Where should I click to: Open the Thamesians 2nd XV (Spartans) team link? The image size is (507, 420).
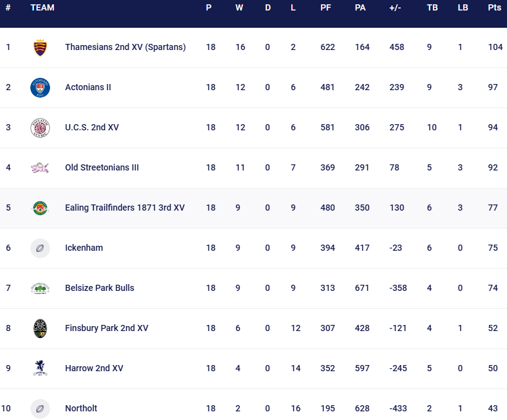(x=126, y=47)
